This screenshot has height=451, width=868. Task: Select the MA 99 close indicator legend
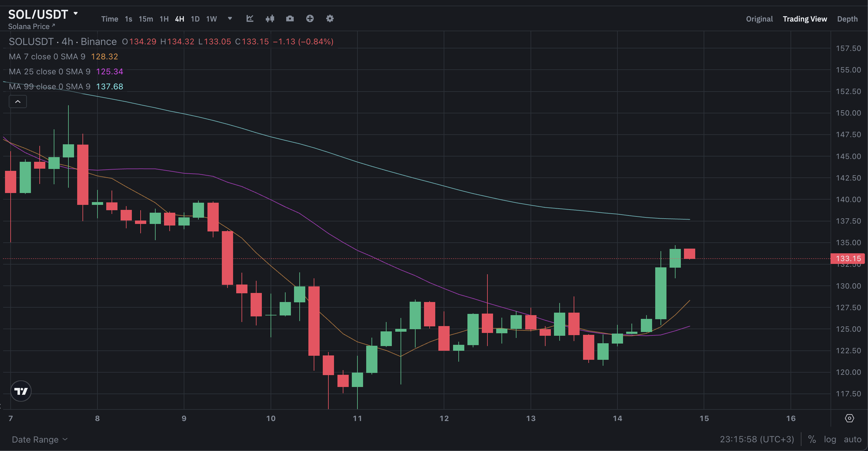coord(50,87)
